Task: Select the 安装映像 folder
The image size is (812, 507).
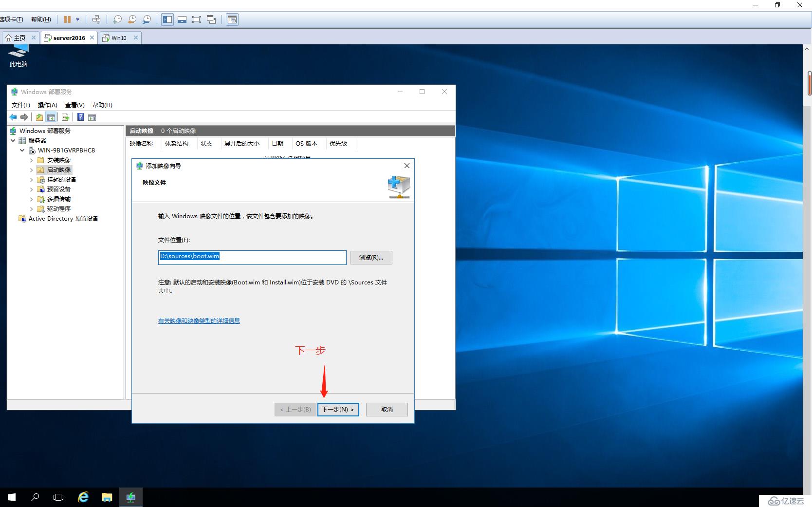Action: click(58, 160)
